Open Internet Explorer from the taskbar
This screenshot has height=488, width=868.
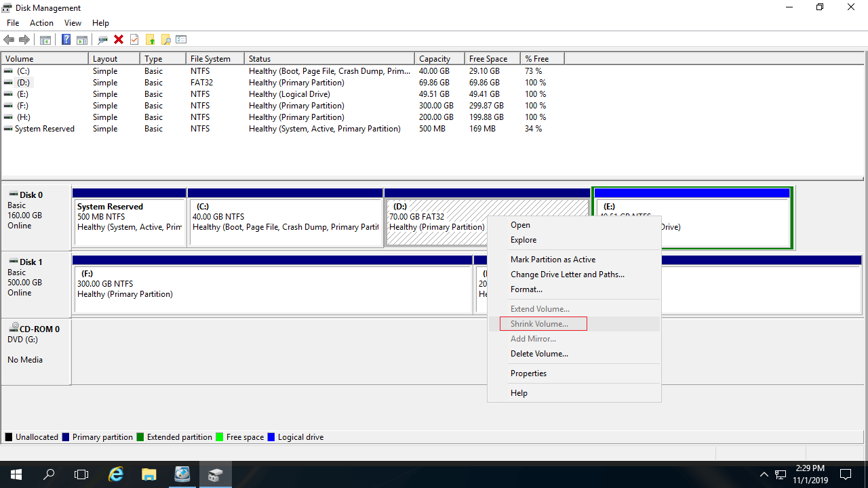116,474
